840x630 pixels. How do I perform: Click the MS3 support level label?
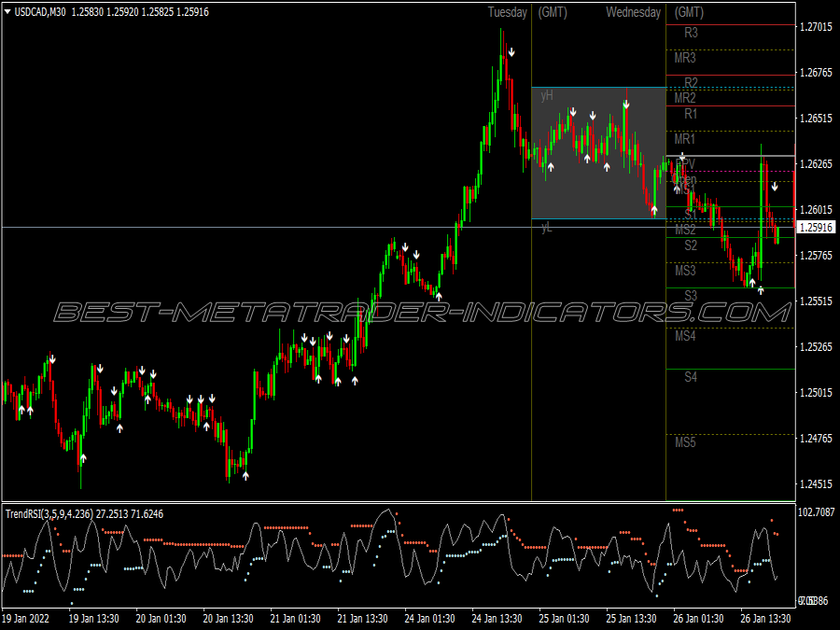coord(685,271)
